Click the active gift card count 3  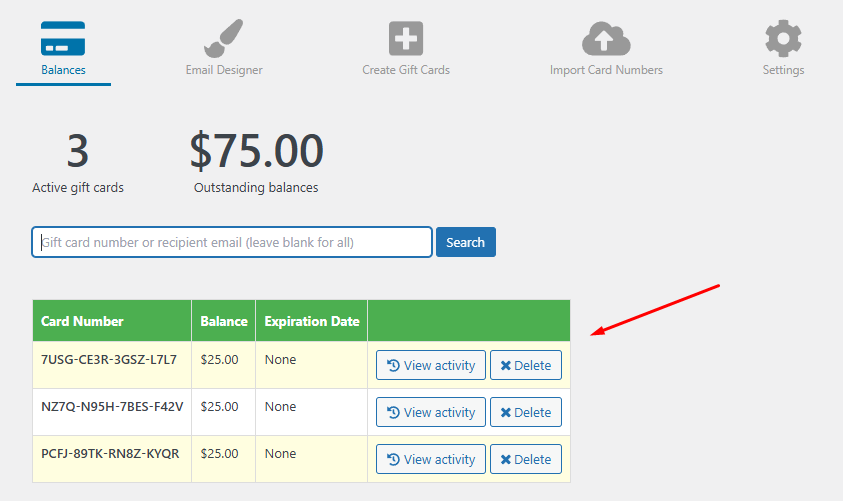[77, 151]
